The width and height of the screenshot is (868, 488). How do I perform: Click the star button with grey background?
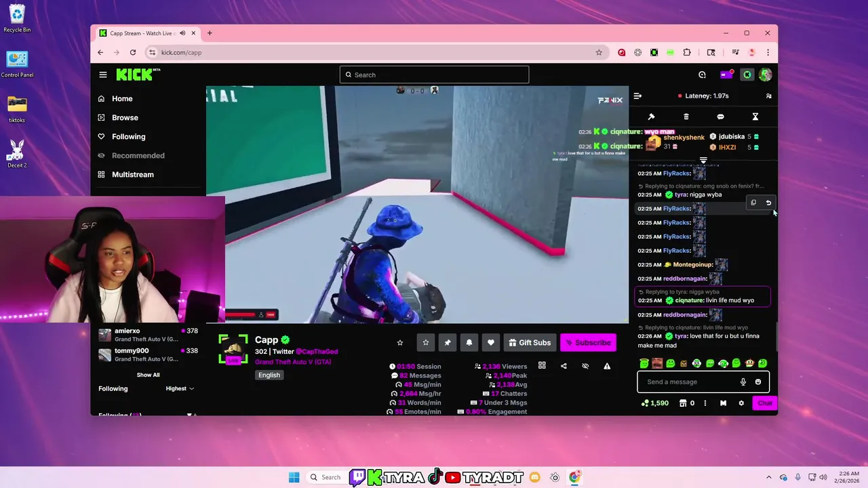point(426,342)
